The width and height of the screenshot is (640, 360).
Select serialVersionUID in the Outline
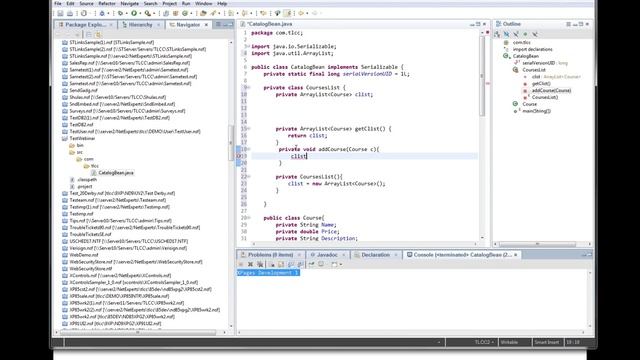[539, 63]
